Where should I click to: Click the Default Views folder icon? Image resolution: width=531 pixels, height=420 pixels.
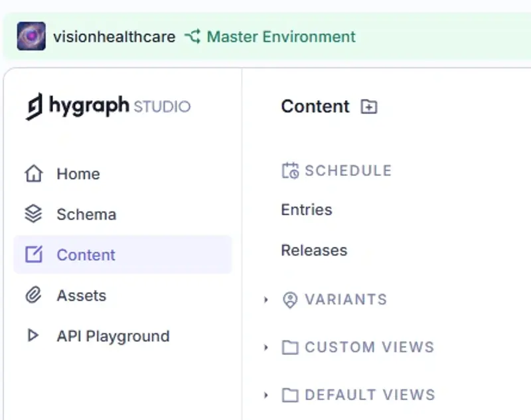click(x=290, y=395)
